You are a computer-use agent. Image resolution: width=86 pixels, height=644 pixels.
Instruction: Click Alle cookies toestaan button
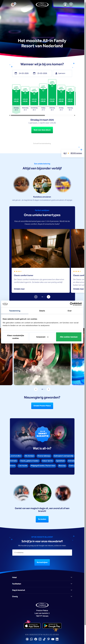69,337
